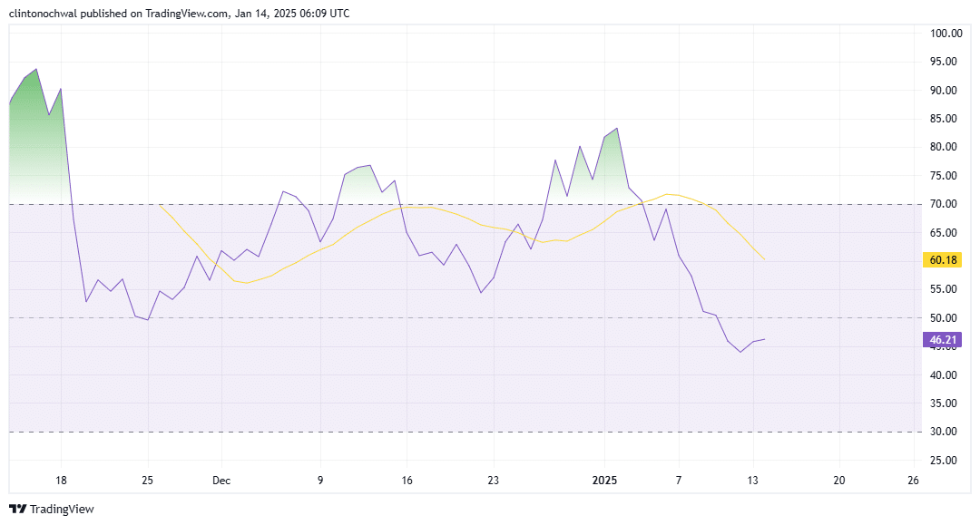Click the 26 date on time axis
This screenshot has height=525, width=980.
(x=913, y=480)
